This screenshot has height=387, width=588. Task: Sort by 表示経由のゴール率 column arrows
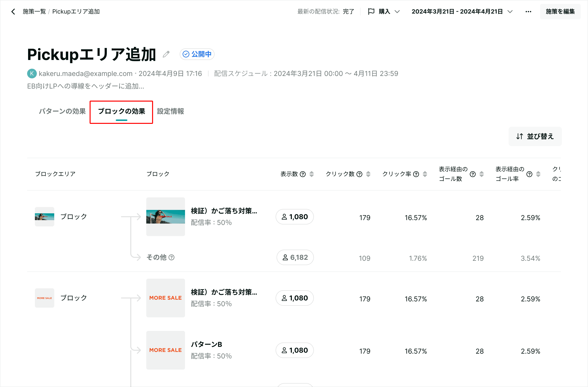[538, 174]
